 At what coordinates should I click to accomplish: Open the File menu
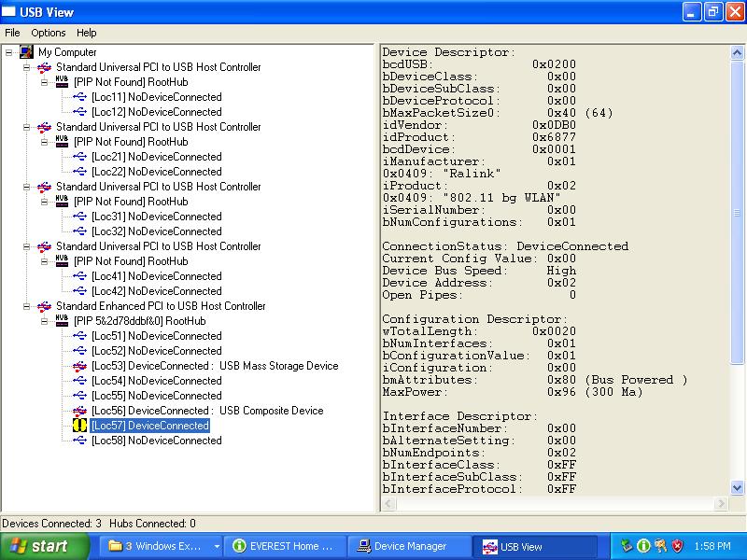(12, 33)
